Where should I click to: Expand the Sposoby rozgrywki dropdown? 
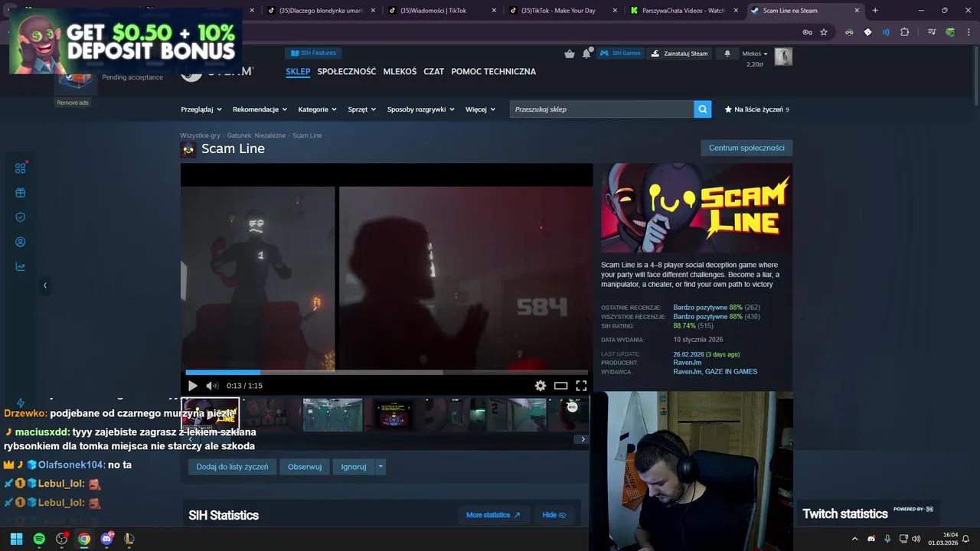coord(421,109)
